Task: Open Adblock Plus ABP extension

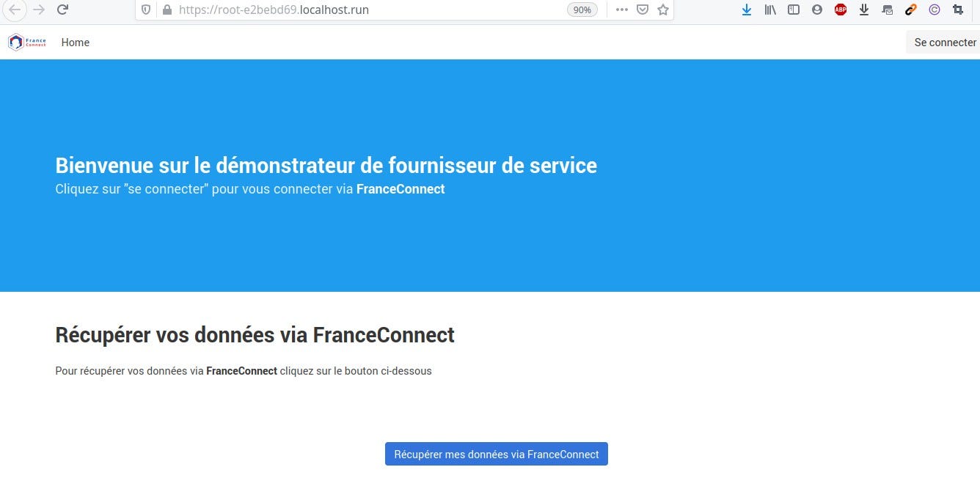Action: (x=841, y=10)
